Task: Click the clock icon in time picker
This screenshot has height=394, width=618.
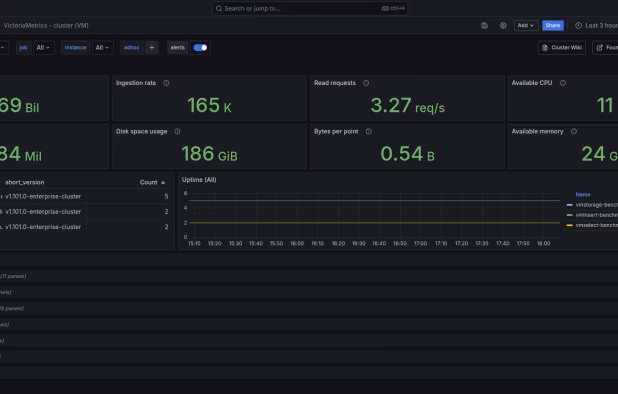Action: pyautogui.click(x=578, y=26)
